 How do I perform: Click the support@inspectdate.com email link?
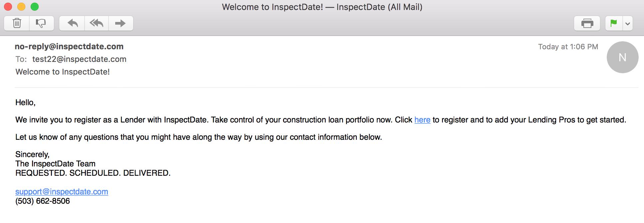62,192
